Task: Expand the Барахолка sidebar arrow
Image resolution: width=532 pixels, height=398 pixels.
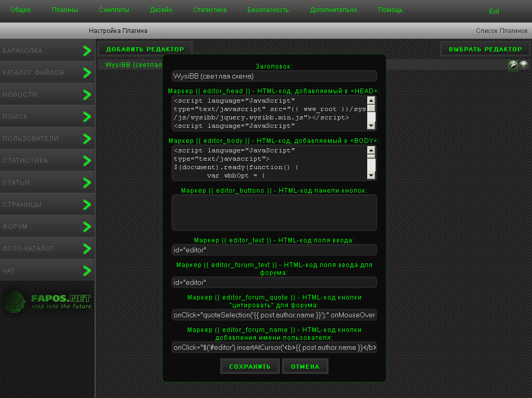Action: [x=87, y=51]
